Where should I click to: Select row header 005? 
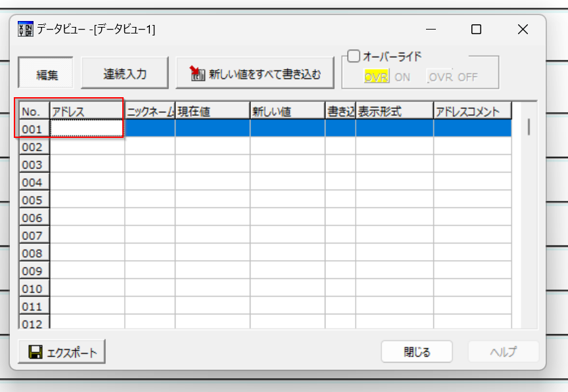(34, 200)
